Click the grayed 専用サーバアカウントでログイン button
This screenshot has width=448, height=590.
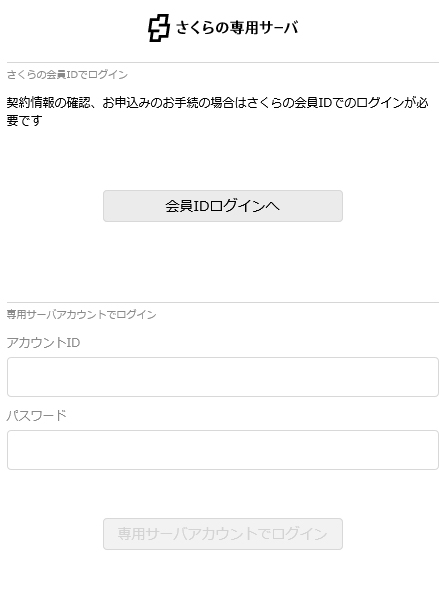point(223,534)
